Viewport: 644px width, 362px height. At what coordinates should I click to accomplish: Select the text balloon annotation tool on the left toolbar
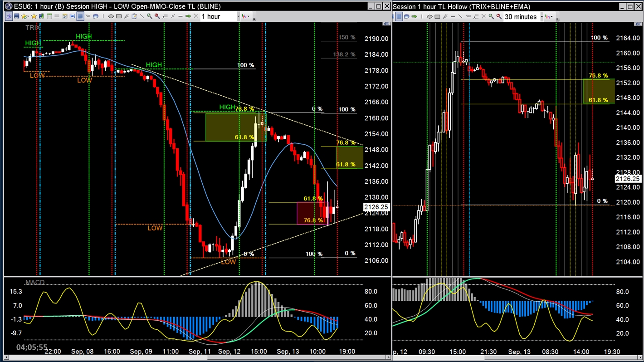pos(97,16)
